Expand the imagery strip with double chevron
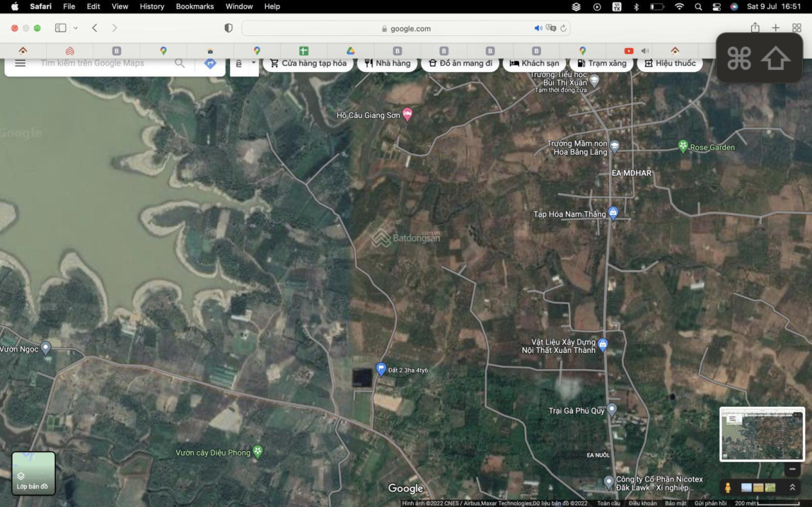This screenshot has height=507, width=812. point(792,487)
